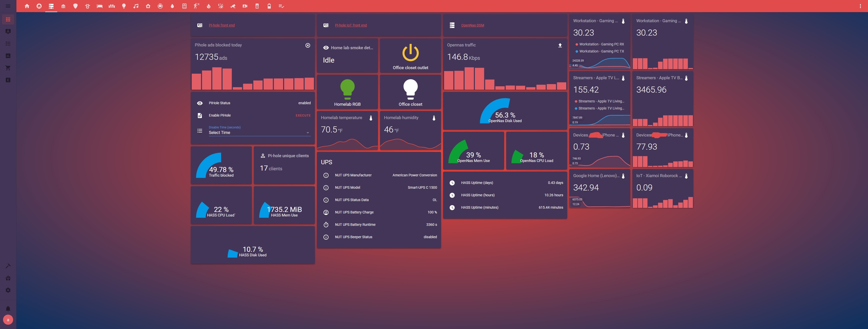
Task: Open the History bar chart sidebar icon
Action: (x=8, y=56)
